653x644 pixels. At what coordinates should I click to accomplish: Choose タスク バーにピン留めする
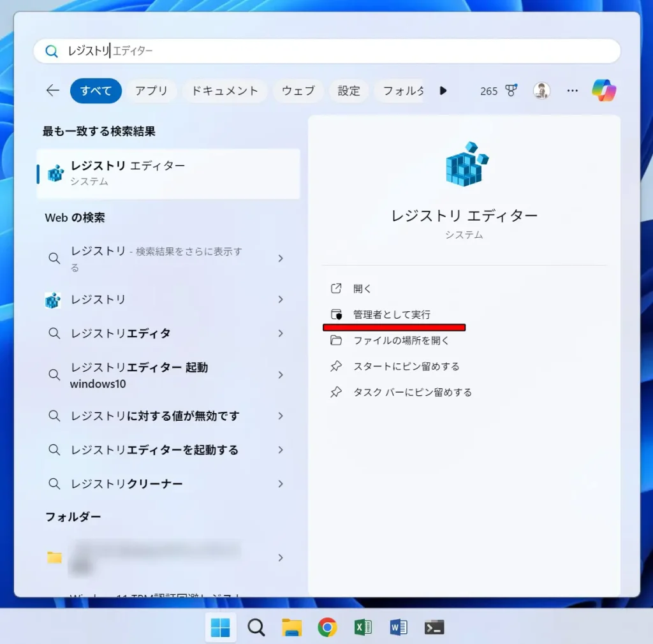413,392
